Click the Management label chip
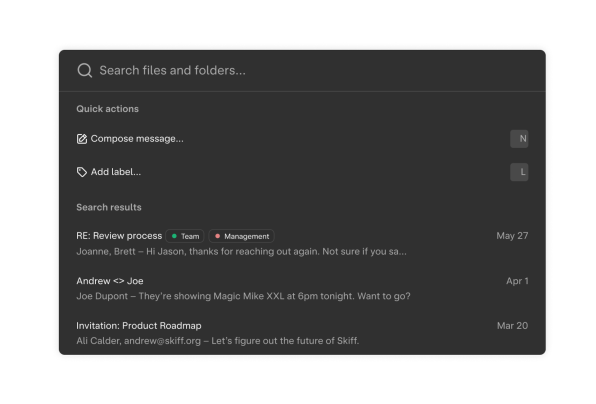The image size is (596, 404). tap(241, 236)
